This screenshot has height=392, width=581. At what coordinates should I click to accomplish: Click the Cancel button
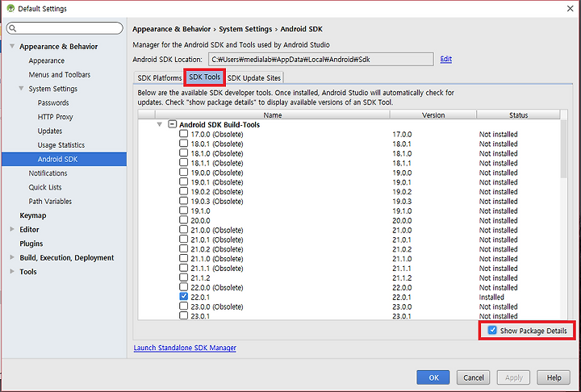pyautogui.click(x=473, y=377)
